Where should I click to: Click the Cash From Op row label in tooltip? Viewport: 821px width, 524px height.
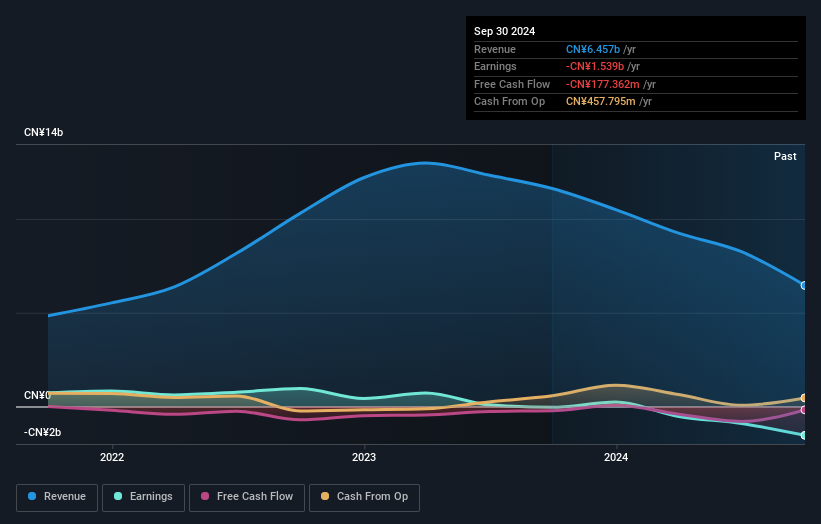[509, 102]
